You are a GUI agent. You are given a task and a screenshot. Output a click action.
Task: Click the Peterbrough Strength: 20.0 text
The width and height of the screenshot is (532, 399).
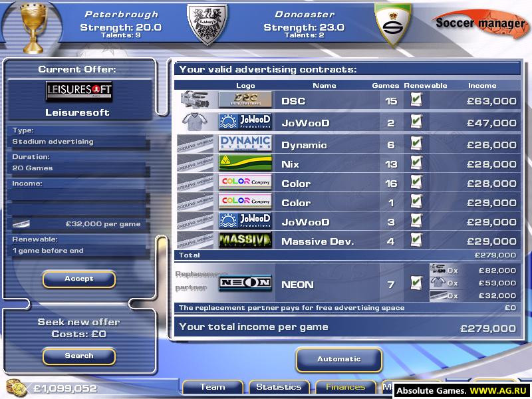(121, 27)
